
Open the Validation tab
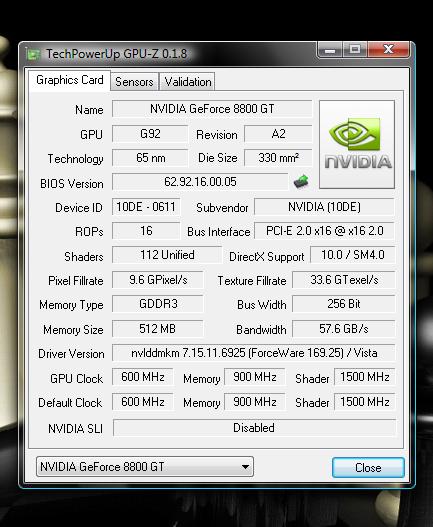tap(188, 82)
